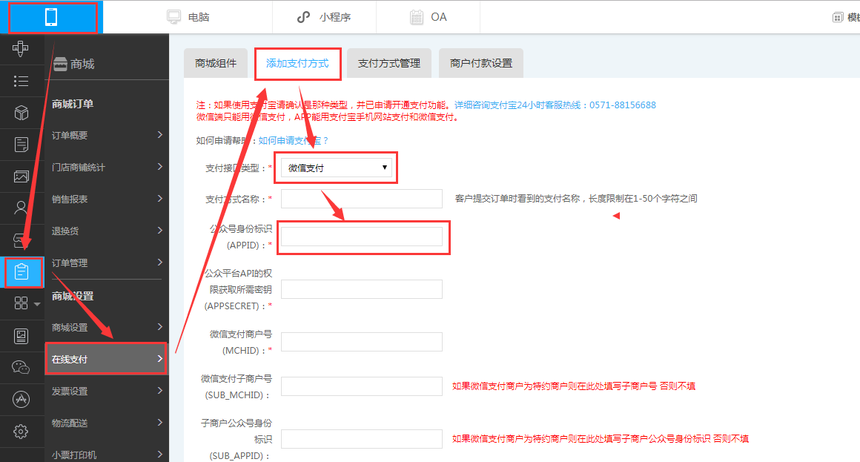
Task: Open the 小程序 mini-program tab
Action: tap(324, 17)
